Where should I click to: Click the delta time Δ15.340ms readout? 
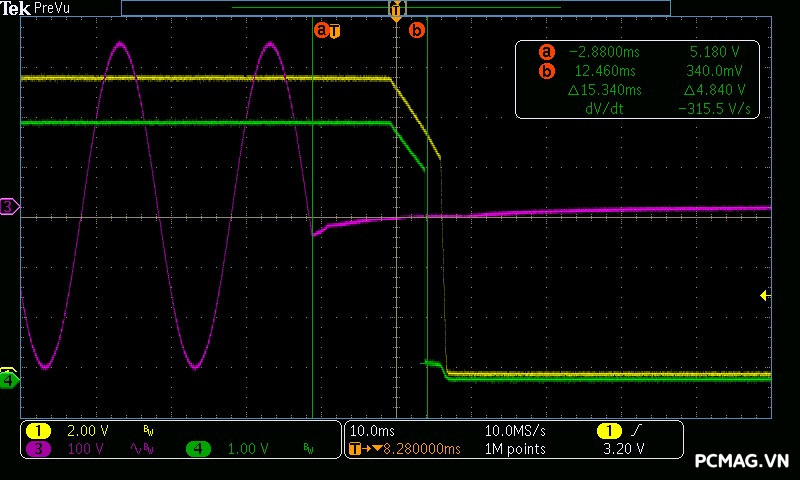point(605,90)
